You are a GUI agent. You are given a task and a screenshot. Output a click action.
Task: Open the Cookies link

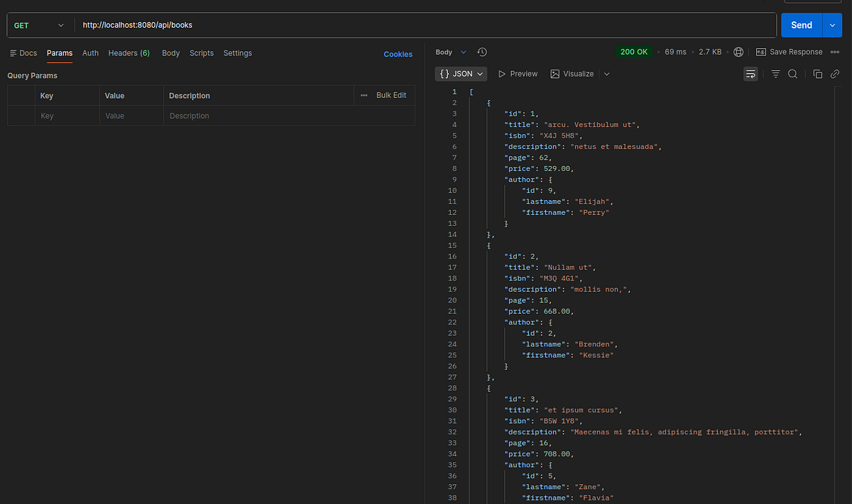coord(398,54)
